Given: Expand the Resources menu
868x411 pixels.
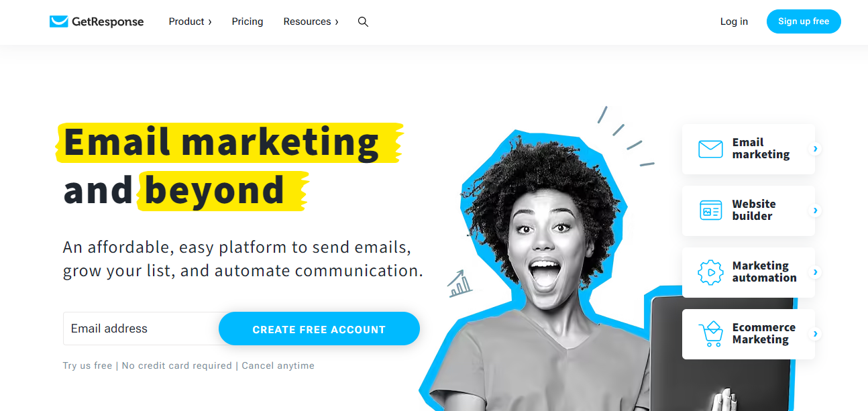Looking at the screenshot, I should (311, 21).
